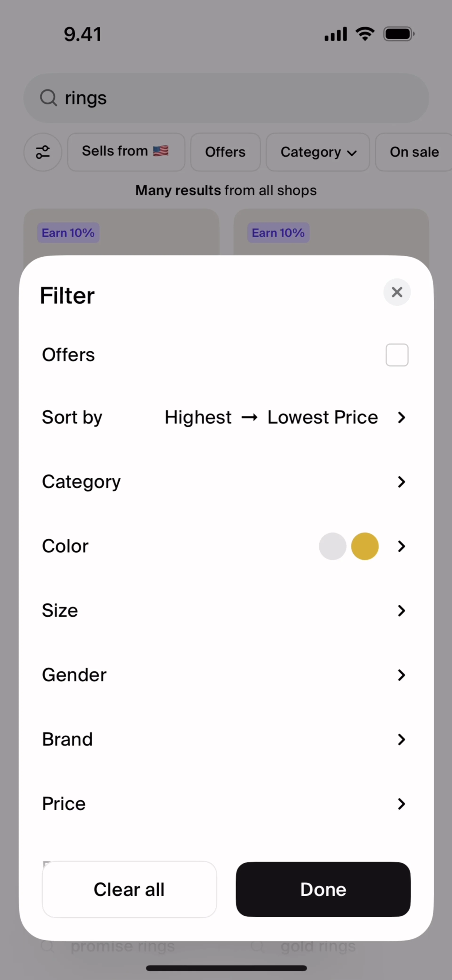Tap the search magnifier icon

[48, 98]
